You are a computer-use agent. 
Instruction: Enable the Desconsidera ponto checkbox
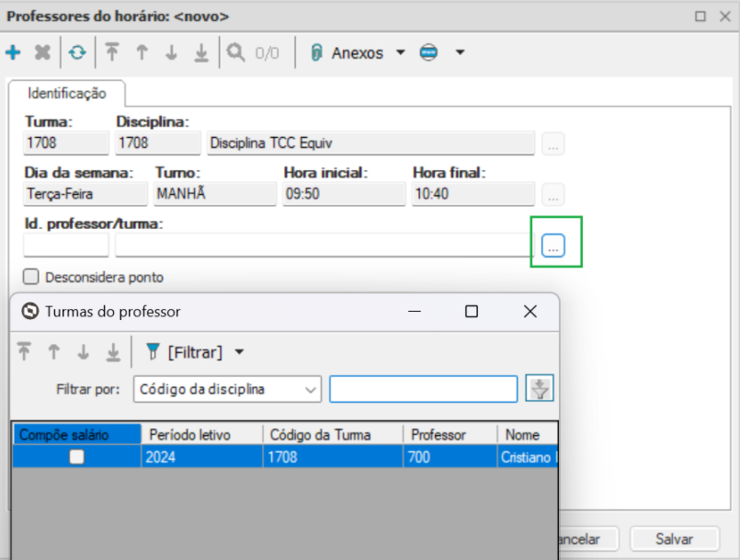click(31, 277)
